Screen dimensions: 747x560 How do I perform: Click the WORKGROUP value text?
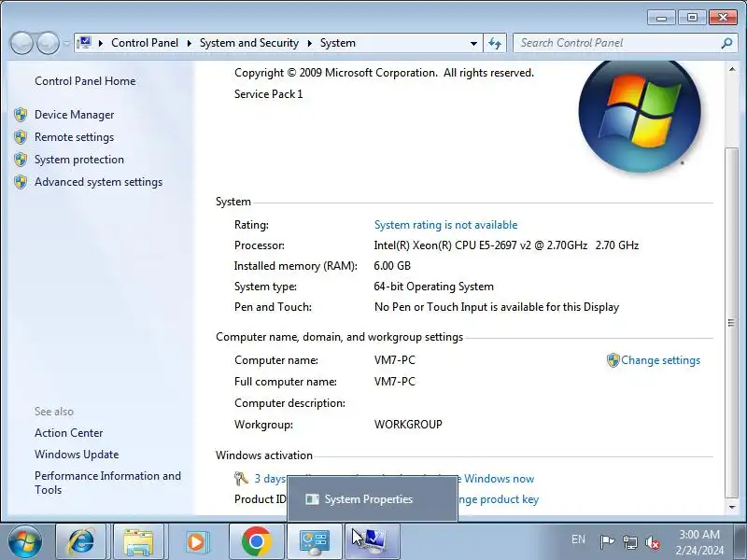408,425
